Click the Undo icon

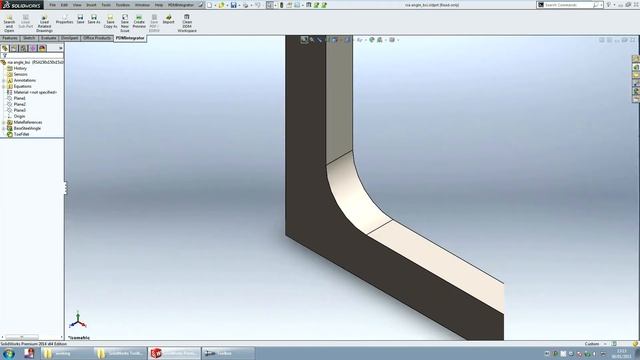[x=258, y=5]
